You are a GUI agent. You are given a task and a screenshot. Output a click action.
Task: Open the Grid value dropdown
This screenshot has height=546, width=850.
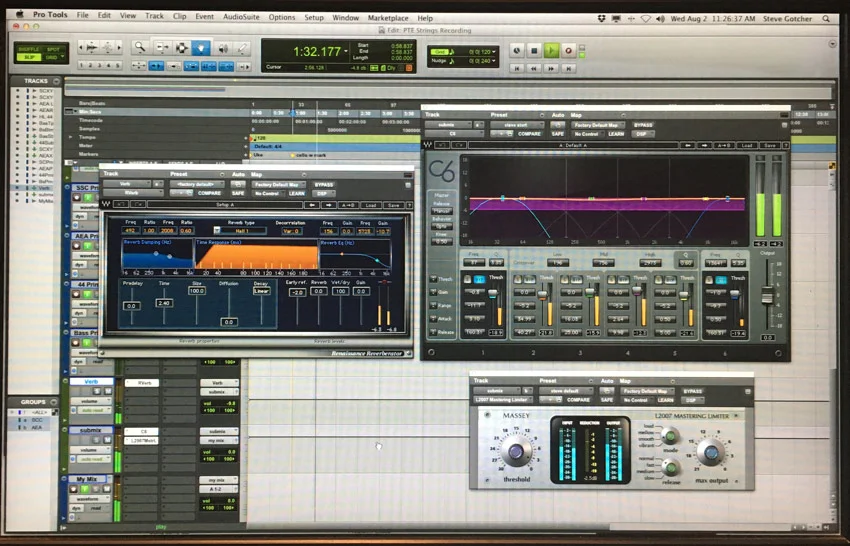pos(494,52)
